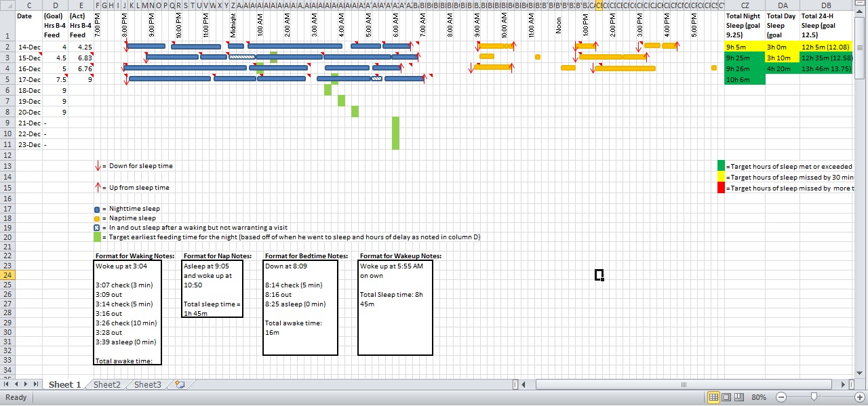Jump to the first sheet tab arrow
The width and height of the screenshot is (868, 406).
(7, 385)
